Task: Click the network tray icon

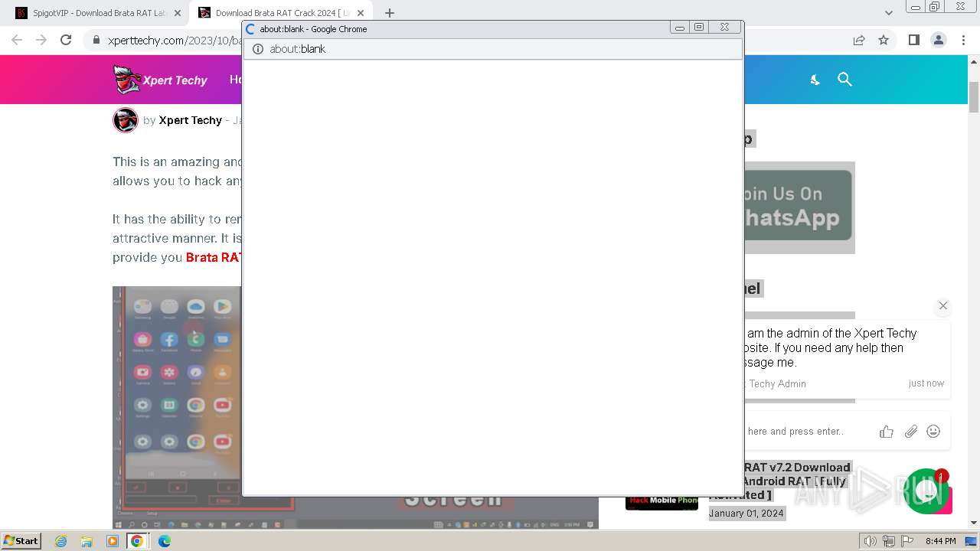Action: [x=889, y=541]
